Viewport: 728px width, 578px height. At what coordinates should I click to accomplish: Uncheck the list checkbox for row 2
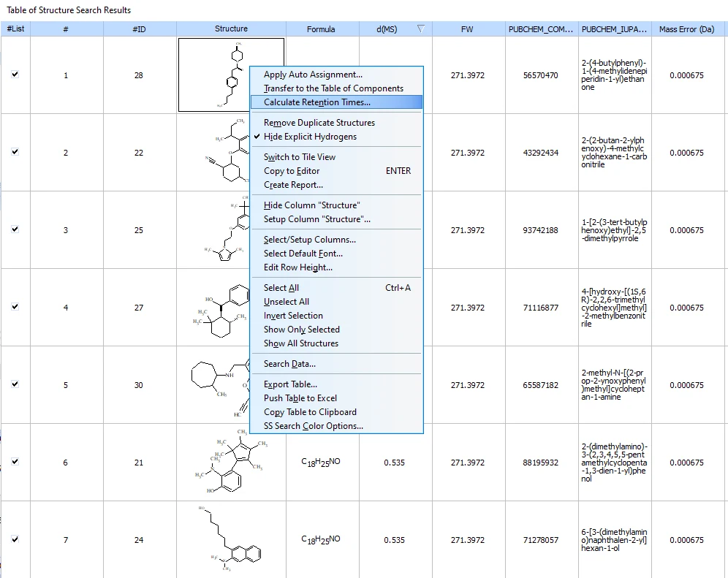[15, 152]
